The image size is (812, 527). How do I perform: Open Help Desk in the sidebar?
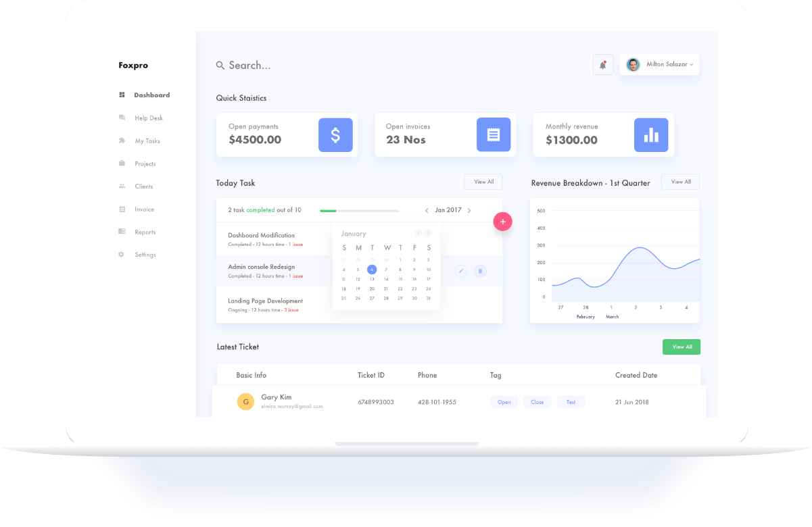click(x=148, y=118)
